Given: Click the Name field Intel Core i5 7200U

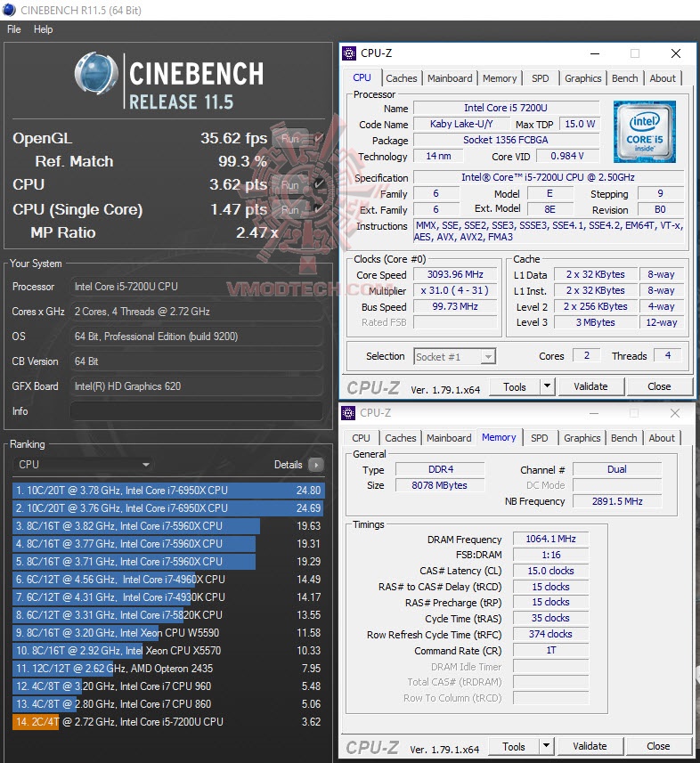Looking at the screenshot, I should 506,108.
